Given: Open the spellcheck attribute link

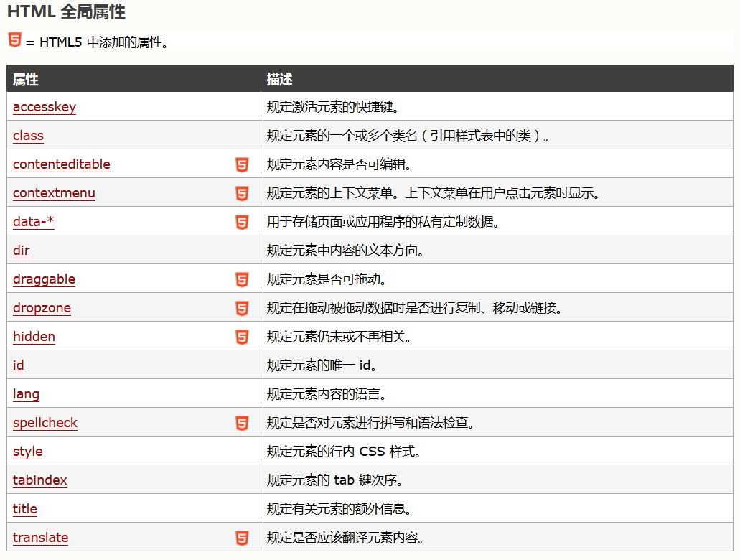Looking at the screenshot, I should pos(45,423).
